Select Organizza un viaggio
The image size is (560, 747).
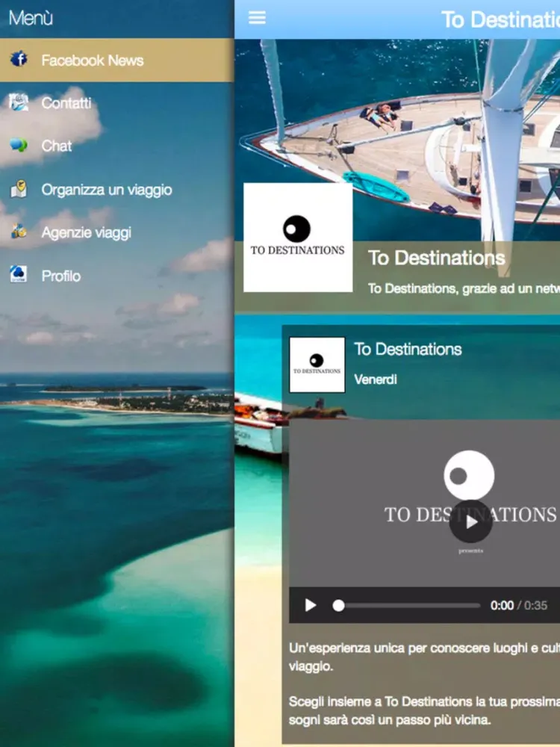pos(116,190)
